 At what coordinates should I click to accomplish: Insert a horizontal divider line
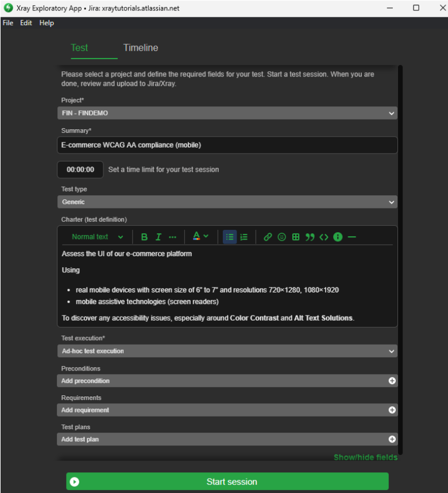pos(352,237)
